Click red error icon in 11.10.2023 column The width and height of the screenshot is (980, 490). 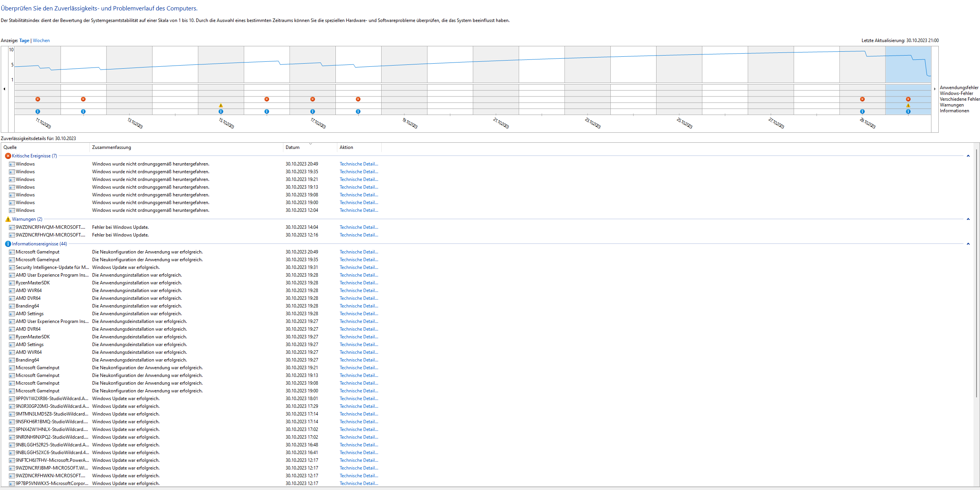[38, 99]
